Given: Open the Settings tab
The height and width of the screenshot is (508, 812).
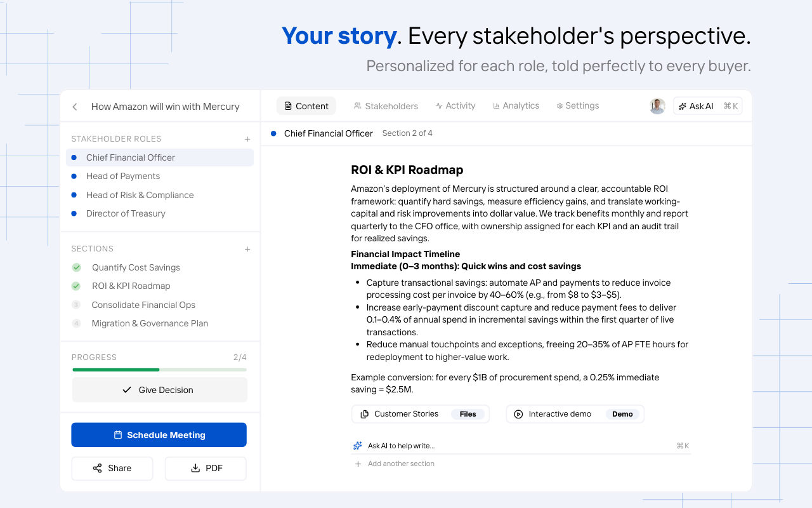Looking at the screenshot, I should (577, 106).
